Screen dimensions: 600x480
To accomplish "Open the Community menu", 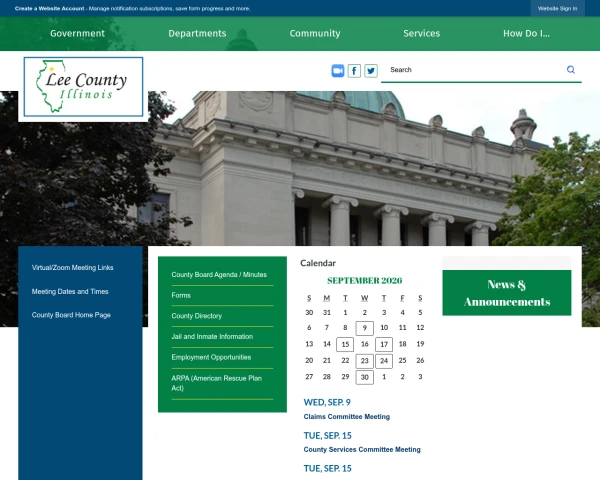I will (315, 33).
